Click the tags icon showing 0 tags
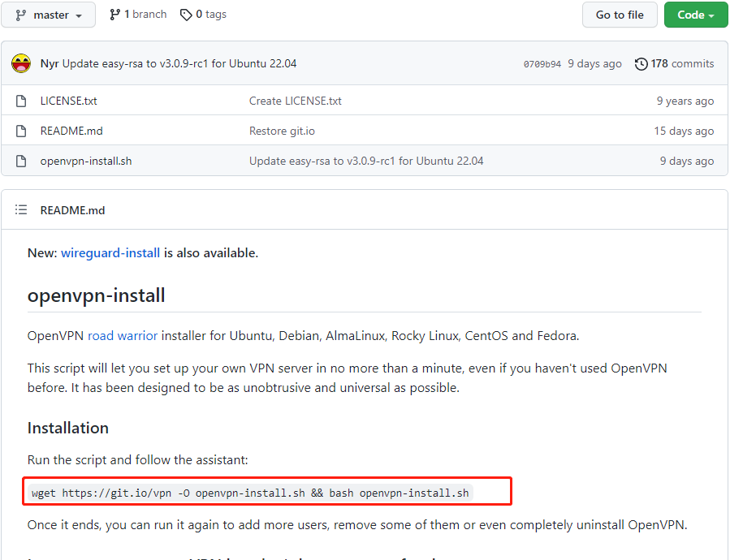Viewport: 743px width, 560px height. pos(187,15)
